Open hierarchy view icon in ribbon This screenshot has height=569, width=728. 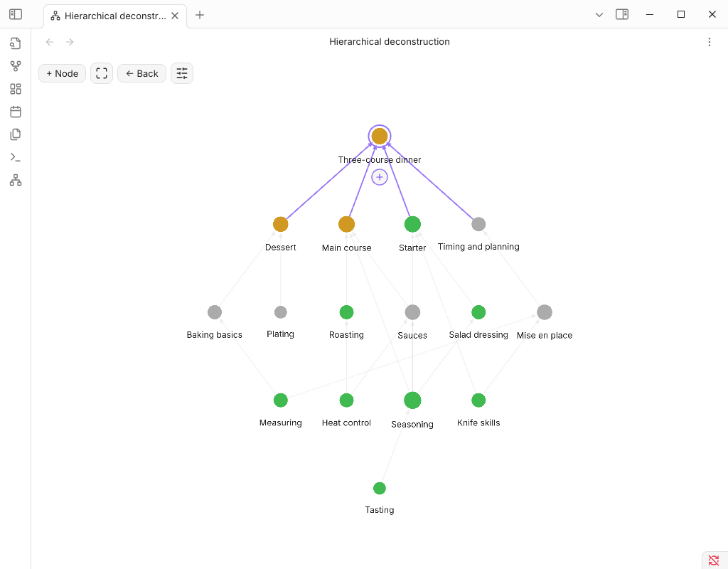16,180
